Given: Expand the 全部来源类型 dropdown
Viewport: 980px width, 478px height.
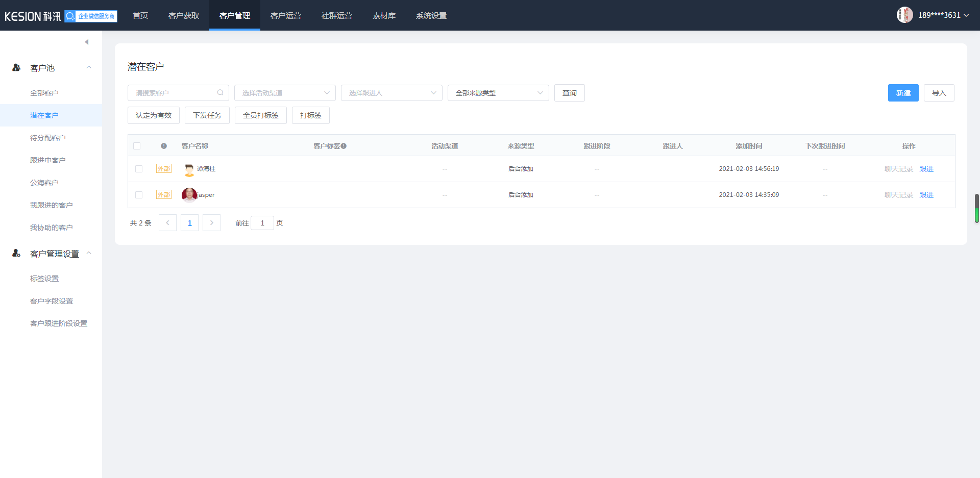Looking at the screenshot, I should point(498,93).
